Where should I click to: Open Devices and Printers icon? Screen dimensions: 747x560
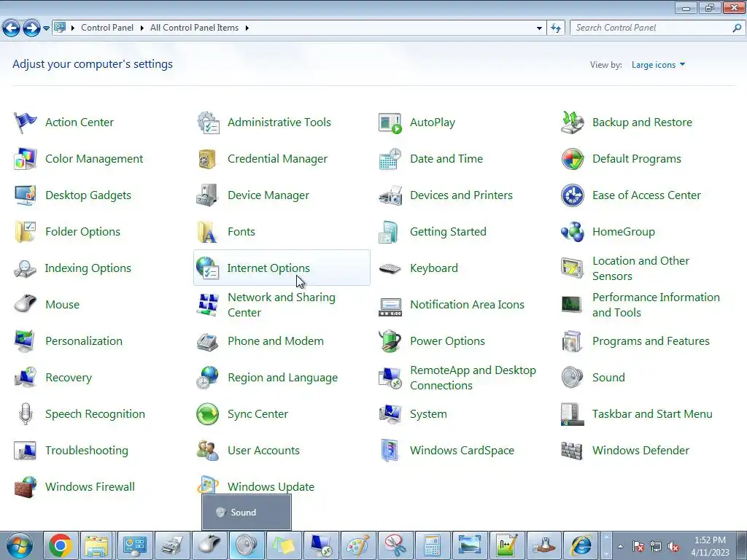click(x=390, y=195)
